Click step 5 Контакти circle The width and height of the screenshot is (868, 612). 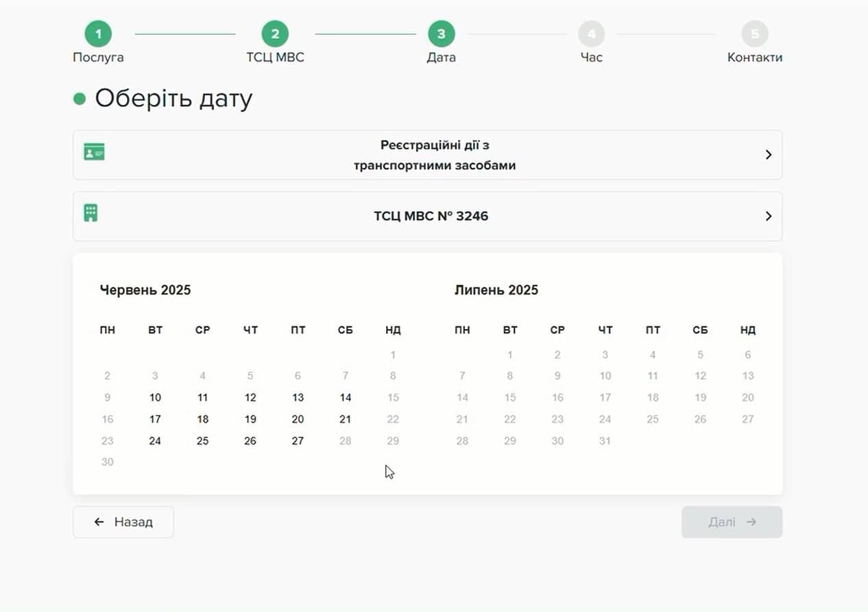coord(755,34)
